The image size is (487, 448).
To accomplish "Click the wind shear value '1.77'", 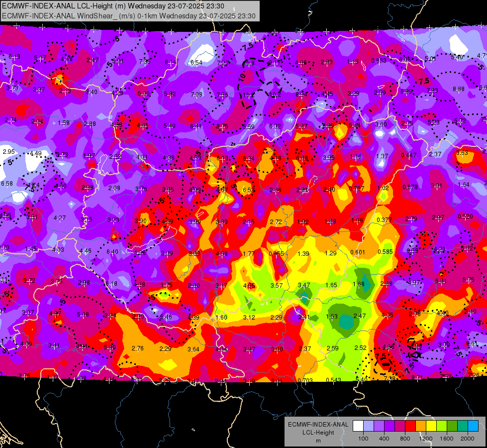I will [x=249, y=254].
